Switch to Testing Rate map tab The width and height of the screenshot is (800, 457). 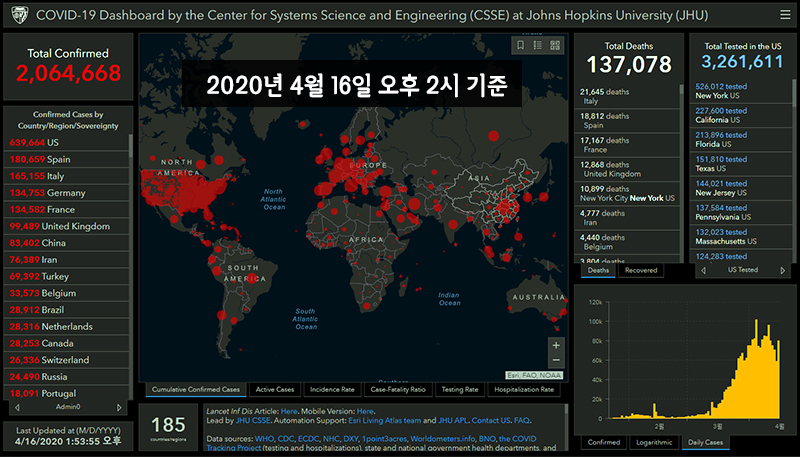[460, 390]
